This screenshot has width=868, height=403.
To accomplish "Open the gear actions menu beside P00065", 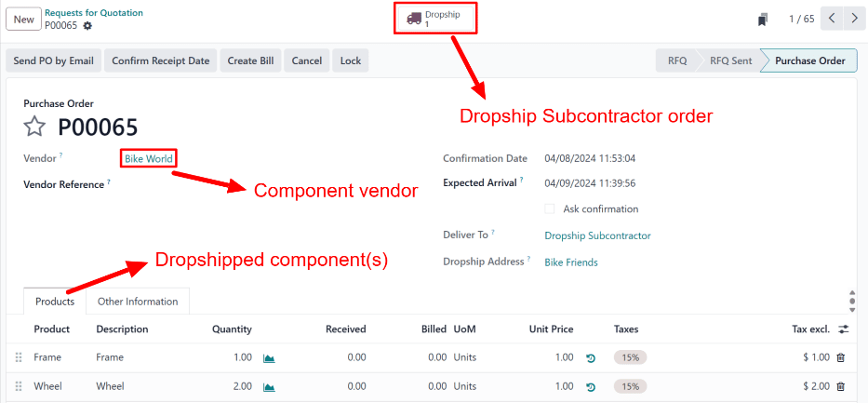I will (87, 25).
